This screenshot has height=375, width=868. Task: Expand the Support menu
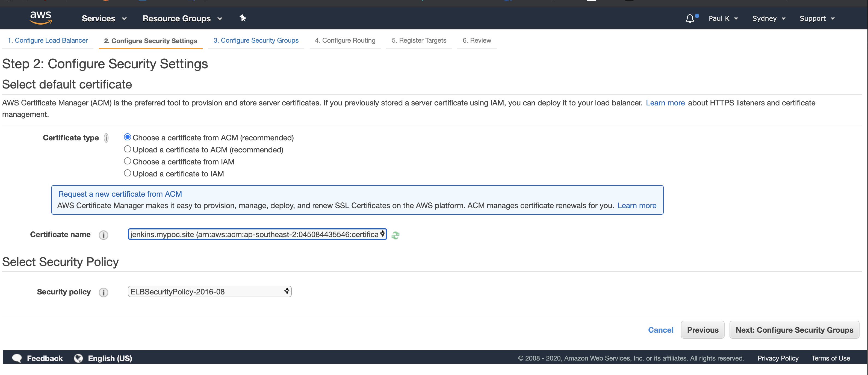click(x=817, y=19)
